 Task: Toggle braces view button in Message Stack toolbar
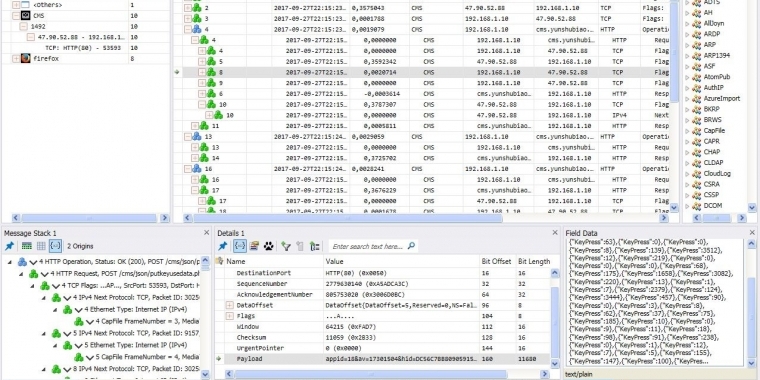[x=55, y=246]
